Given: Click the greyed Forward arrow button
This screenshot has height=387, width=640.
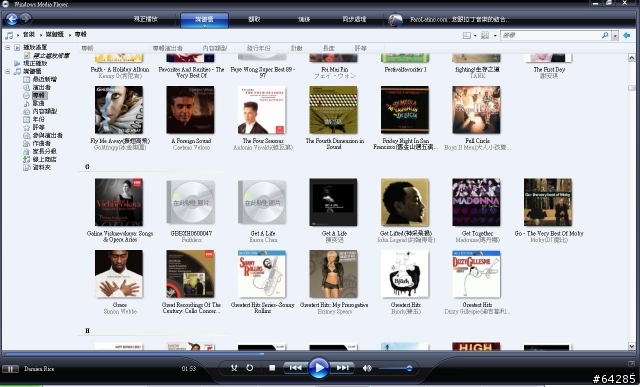Looking at the screenshot, I should coord(26,18).
